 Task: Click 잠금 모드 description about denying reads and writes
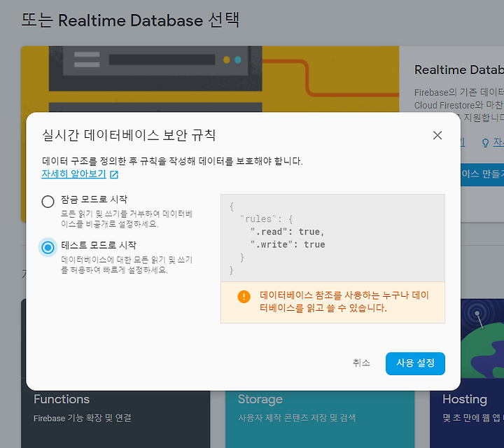[x=127, y=219]
